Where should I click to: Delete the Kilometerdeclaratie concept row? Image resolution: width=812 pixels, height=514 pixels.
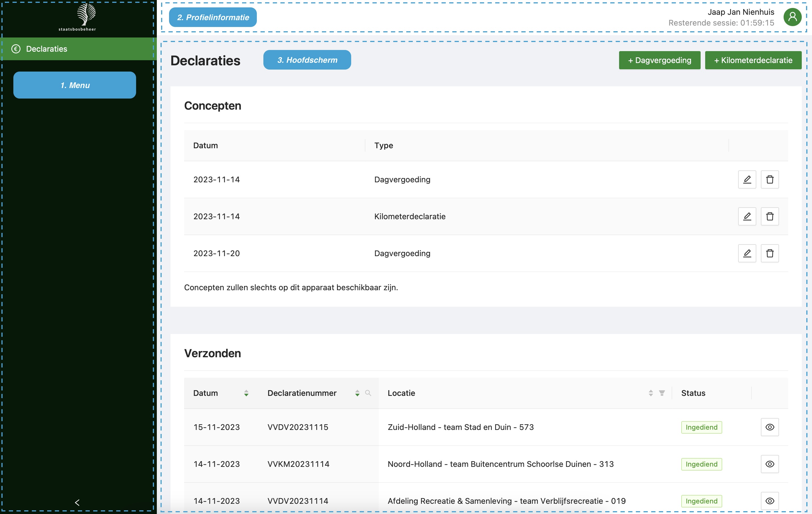click(769, 216)
